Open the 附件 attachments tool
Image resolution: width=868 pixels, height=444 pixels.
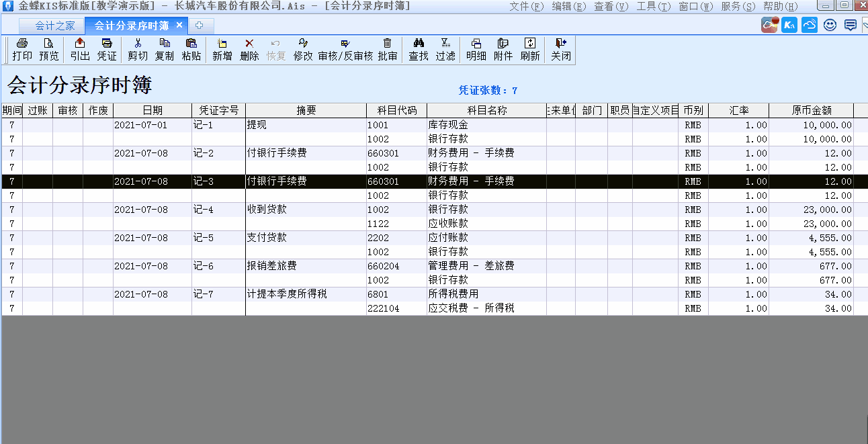[x=503, y=49]
